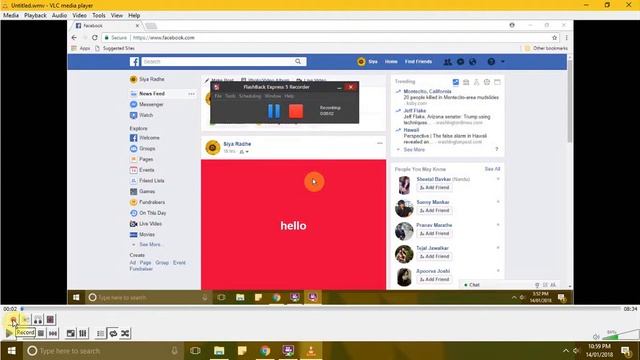Skip to next media in playlist
Viewport: 640px width, 360px height.
(x=53, y=333)
